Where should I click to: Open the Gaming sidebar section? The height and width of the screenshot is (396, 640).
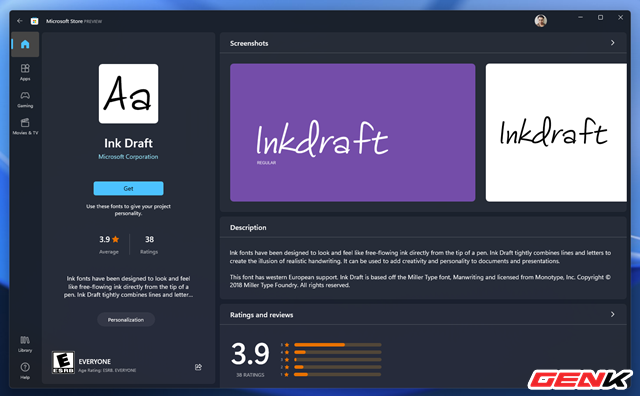coord(25,99)
